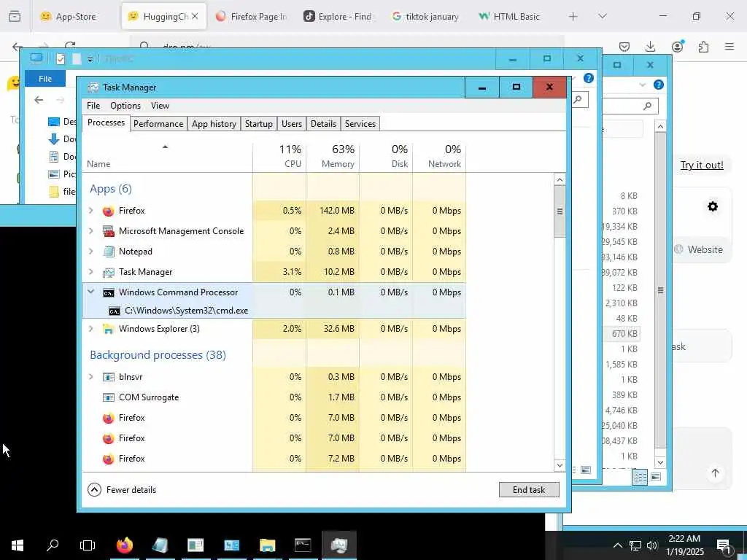Expand Microsoft Management Console process group
The width and height of the screenshot is (747, 560).
coord(91,231)
